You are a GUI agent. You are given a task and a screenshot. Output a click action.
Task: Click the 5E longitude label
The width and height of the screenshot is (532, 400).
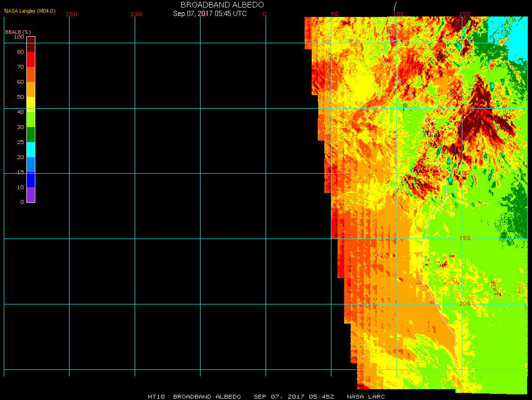tap(335, 14)
